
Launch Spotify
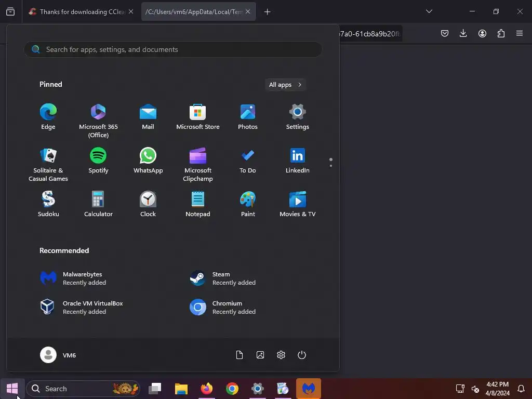click(98, 161)
